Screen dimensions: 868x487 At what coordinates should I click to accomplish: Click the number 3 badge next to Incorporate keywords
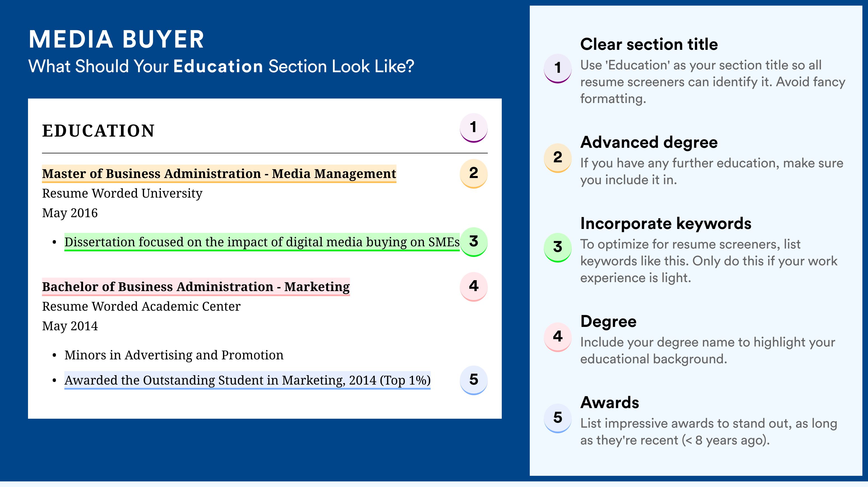coord(558,247)
